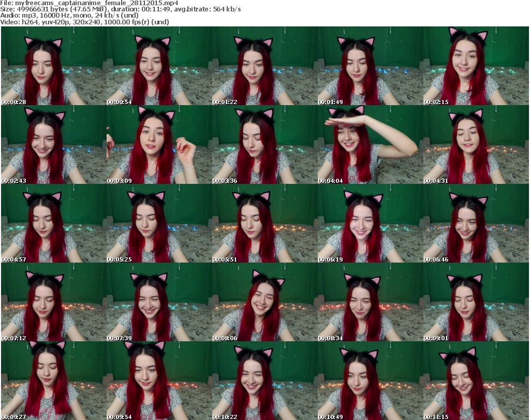Viewport: 530px width, 420px height.
Task: Select the thumbnail timestamped 00:01:22
Action: (x=264, y=66)
